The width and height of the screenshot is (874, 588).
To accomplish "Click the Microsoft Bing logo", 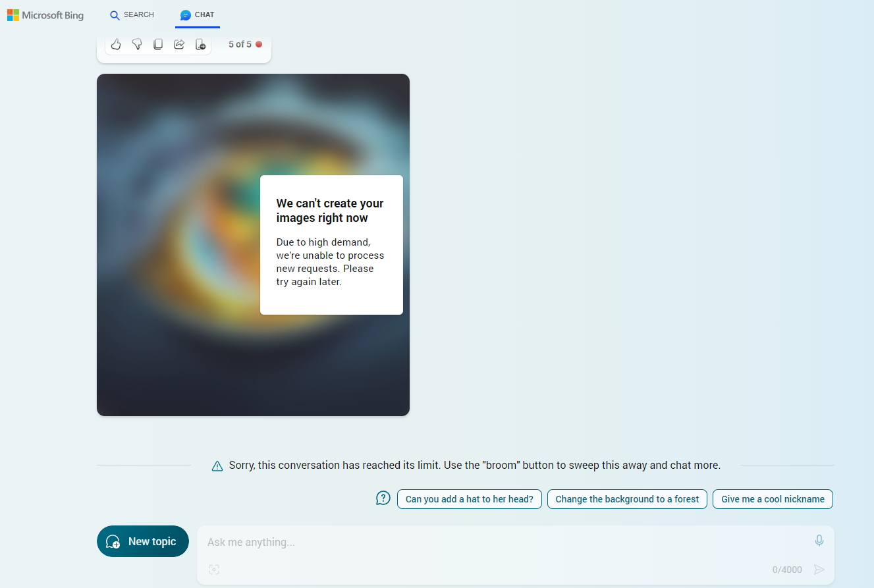I will 45,15.
